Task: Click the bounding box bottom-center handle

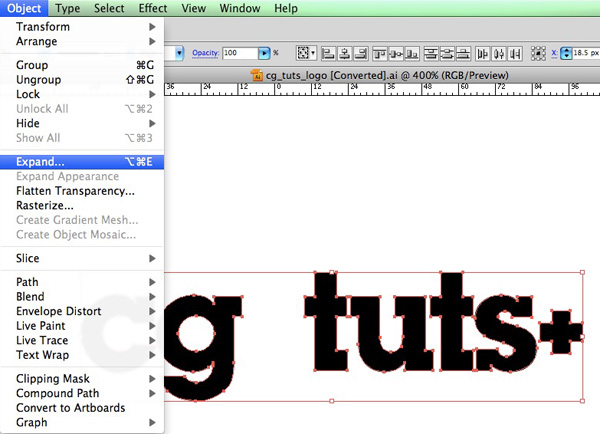Action: (x=332, y=401)
